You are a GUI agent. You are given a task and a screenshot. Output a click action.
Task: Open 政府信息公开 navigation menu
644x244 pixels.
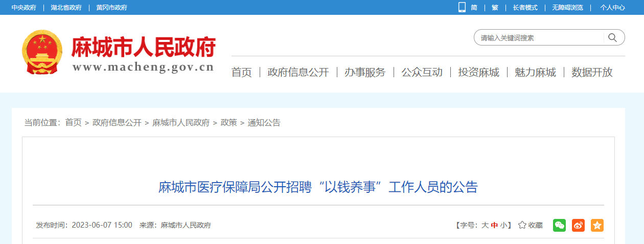click(x=298, y=72)
